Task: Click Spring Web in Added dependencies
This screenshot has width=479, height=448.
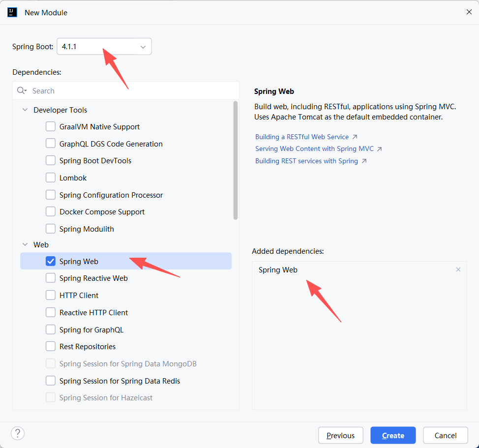Action: [278, 270]
